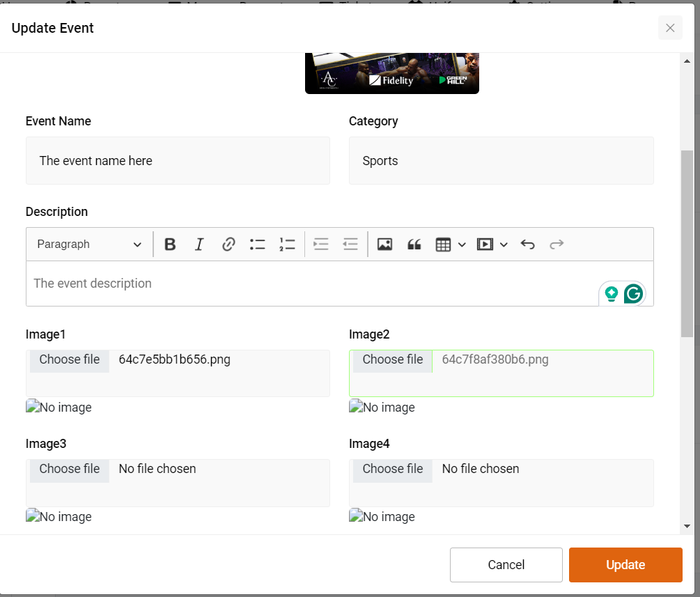Insert image into the description
Screen dimensions: 700x597
click(x=384, y=245)
